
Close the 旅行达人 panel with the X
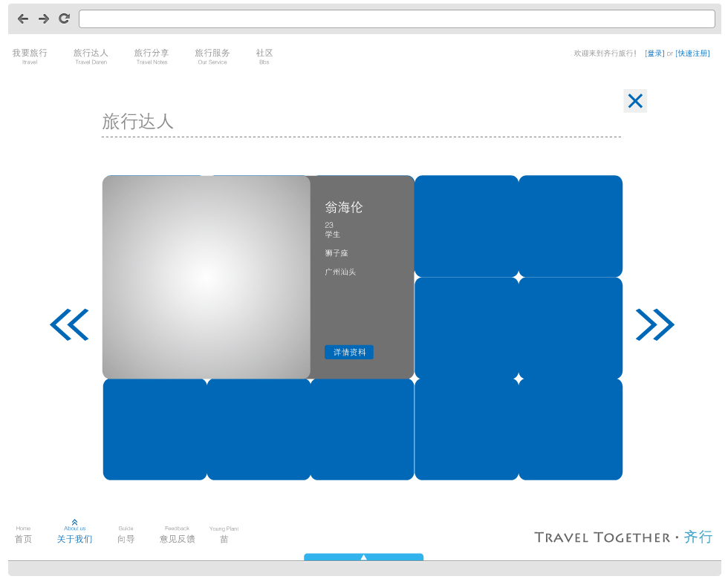[635, 101]
